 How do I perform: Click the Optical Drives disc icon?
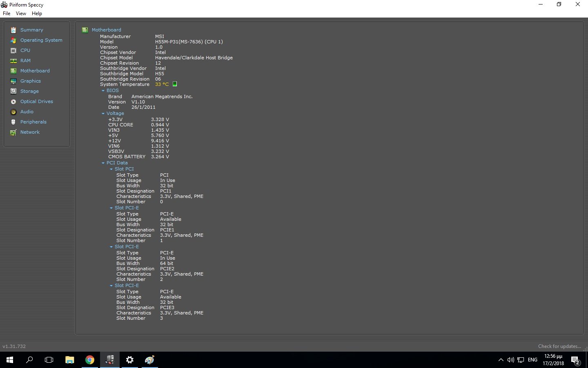[x=13, y=101]
